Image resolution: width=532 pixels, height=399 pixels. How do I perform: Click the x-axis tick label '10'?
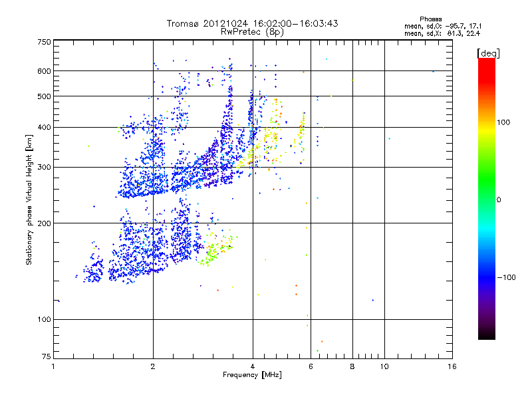pyautogui.click(x=384, y=366)
